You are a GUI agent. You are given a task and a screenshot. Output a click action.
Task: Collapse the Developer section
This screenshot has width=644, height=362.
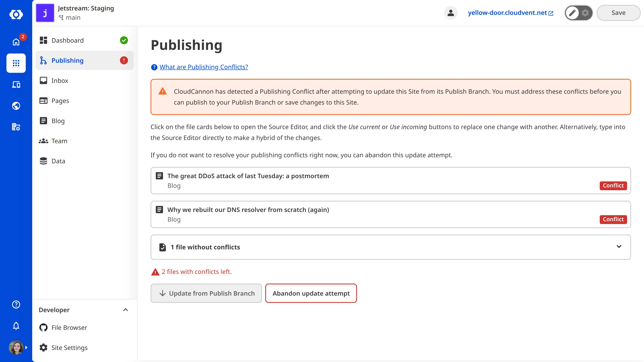[x=126, y=310]
